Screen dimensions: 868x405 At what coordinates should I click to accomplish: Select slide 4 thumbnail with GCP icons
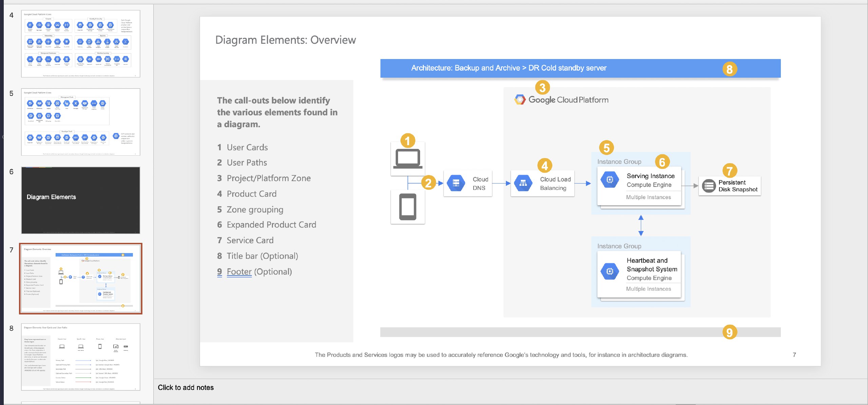point(81,44)
